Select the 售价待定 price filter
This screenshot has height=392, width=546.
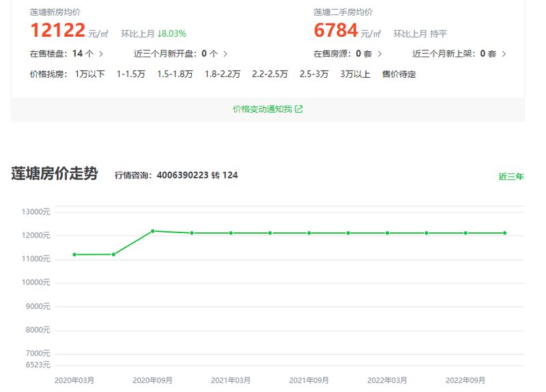click(399, 74)
